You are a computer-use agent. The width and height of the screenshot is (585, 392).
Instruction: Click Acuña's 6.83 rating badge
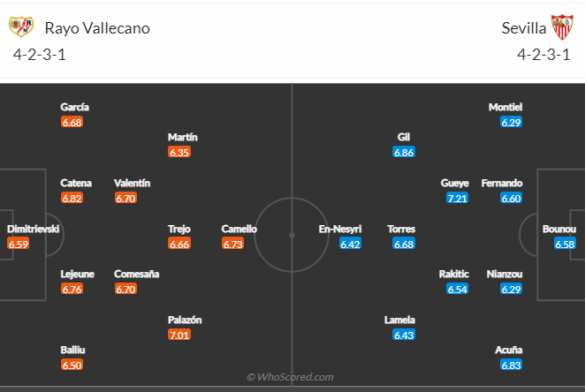(511, 365)
